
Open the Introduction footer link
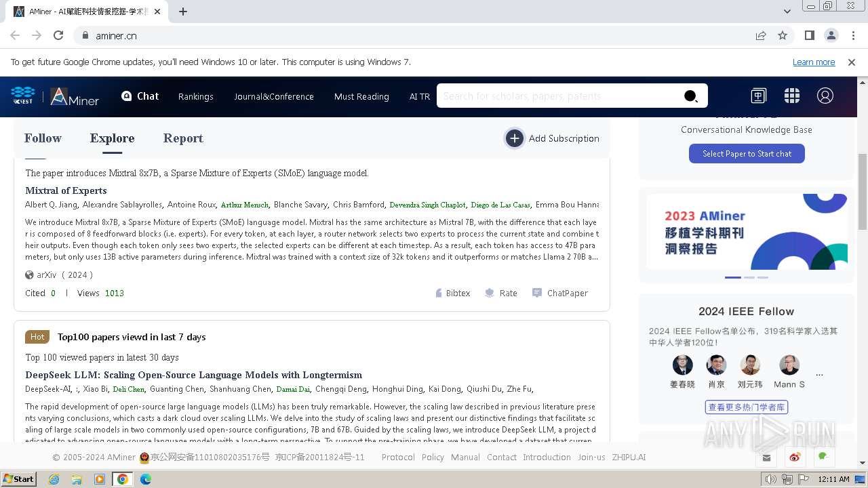pos(547,457)
